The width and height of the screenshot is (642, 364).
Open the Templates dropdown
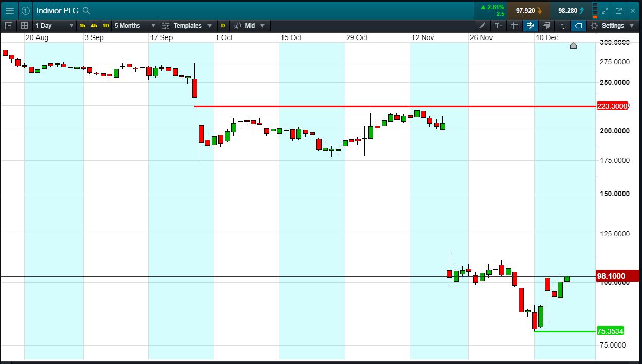tap(187, 25)
